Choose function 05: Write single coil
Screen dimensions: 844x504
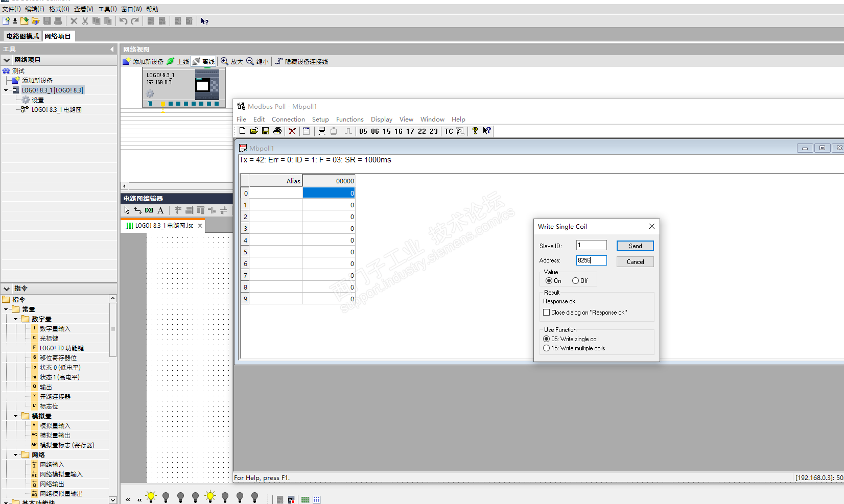point(547,339)
